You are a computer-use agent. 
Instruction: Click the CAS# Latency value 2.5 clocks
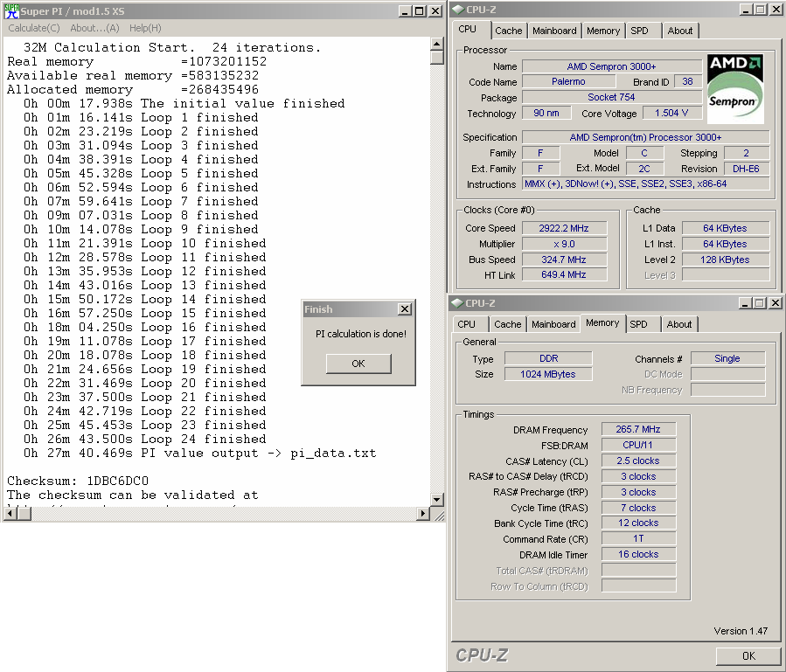(x=638, y=461)
